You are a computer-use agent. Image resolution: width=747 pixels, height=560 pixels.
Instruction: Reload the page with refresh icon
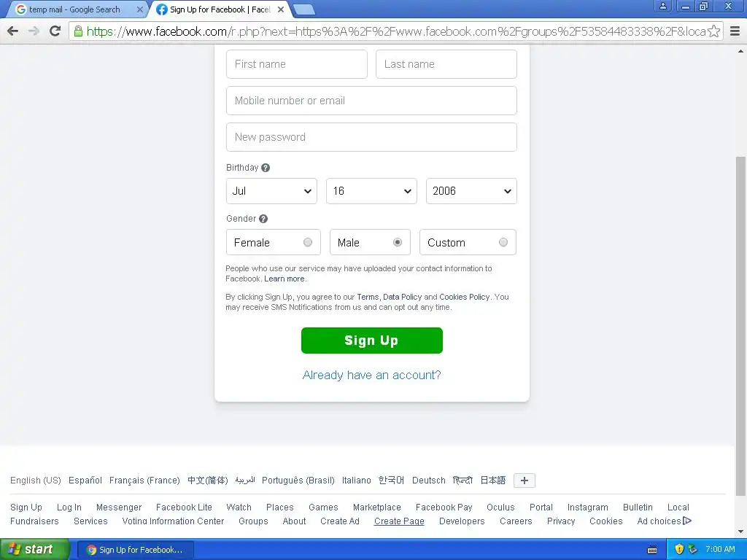[55, 31]
